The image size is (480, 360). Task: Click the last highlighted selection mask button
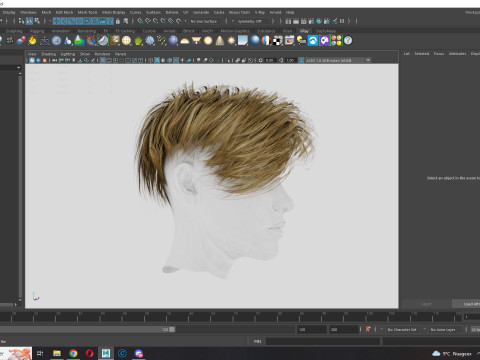pyautogui.click(x=110, y=21)
